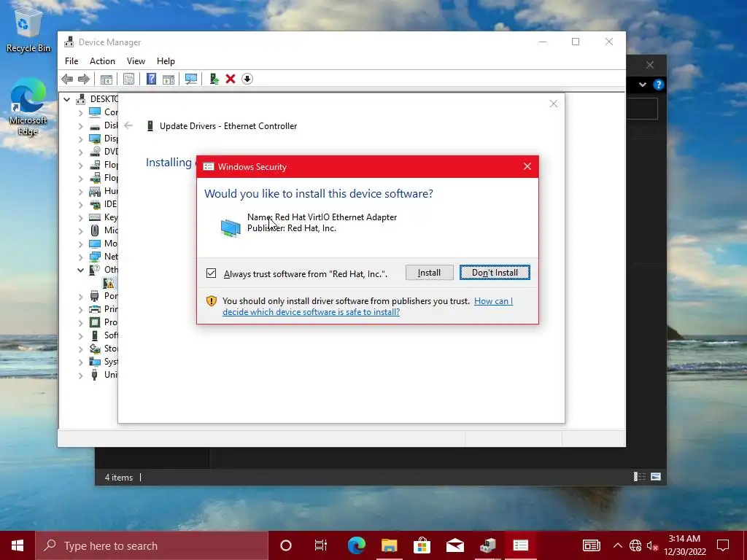Close the Update Drivers wizard
The height and width of the screenshot is (560, 747).
pos(554,104)
